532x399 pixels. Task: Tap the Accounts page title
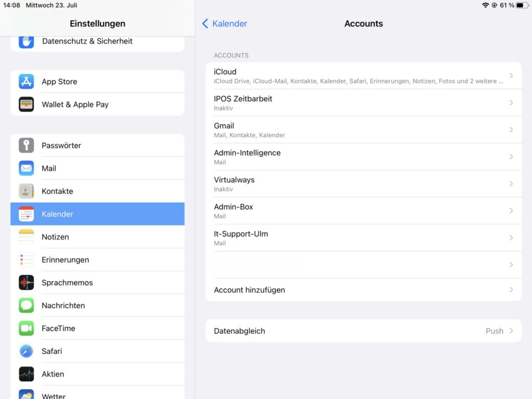(363, 23)
